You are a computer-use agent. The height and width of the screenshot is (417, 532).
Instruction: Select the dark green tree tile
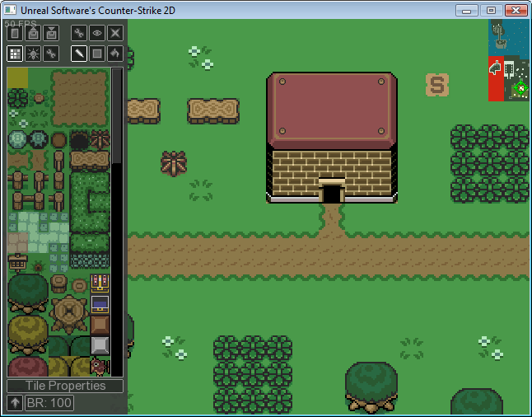(28, 293)
